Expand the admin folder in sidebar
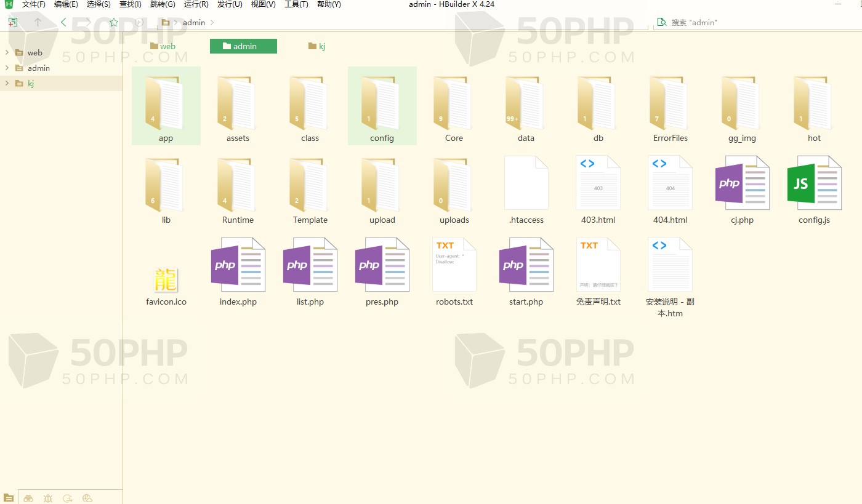862x504 pixels. pos(7,68)
